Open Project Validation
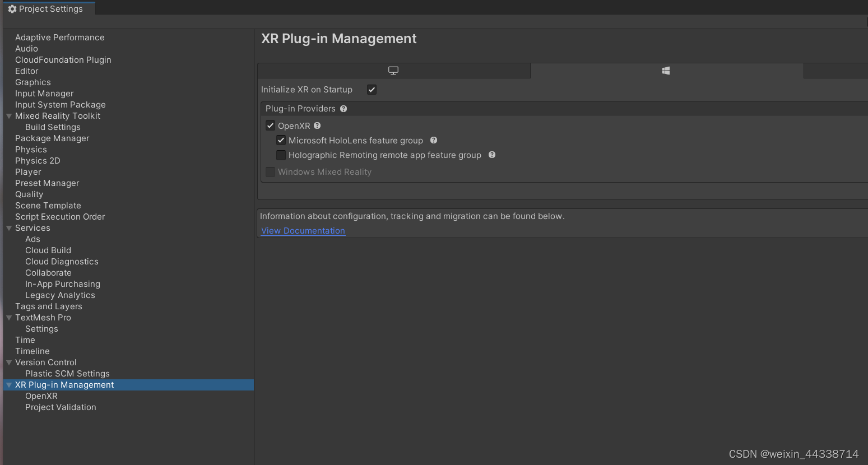Screen dimensions: 868x465 click(x=61, y=407)
